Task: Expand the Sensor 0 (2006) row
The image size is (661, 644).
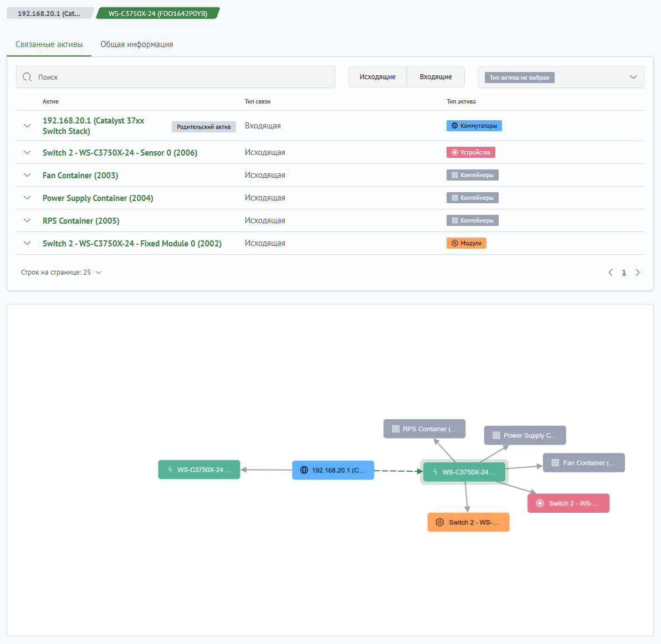Action: coord(27,152)
